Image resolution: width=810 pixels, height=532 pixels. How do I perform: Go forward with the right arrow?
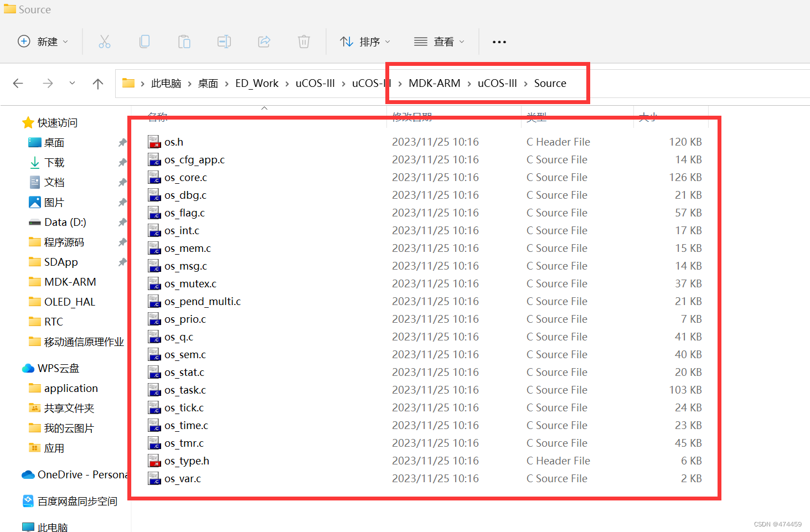(x=48, y=84)
